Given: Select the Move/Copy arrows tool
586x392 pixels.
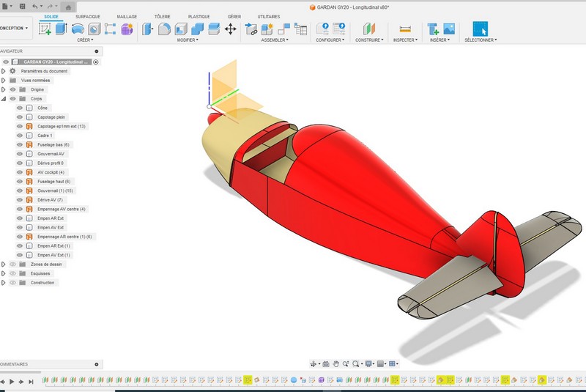Looking at the screenshot, I should [x=230, y=29].
